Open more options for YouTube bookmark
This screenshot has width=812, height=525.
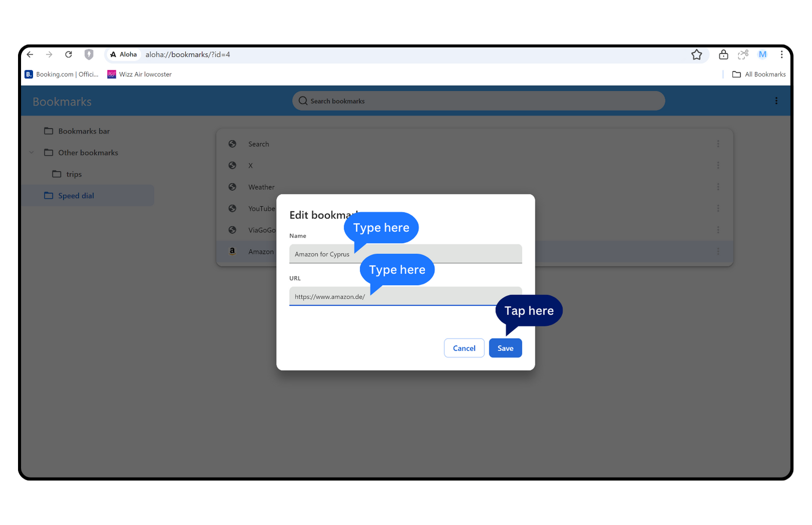(718, 209)
